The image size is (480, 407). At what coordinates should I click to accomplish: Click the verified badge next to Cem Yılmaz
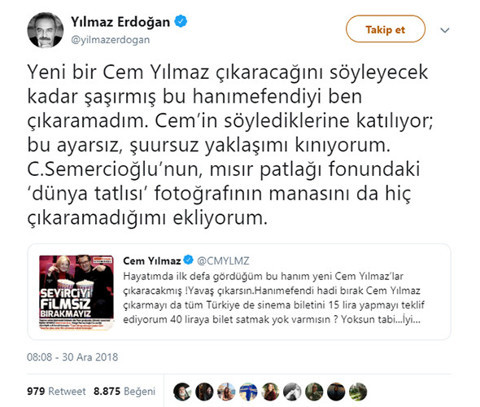tap(188, 259)
